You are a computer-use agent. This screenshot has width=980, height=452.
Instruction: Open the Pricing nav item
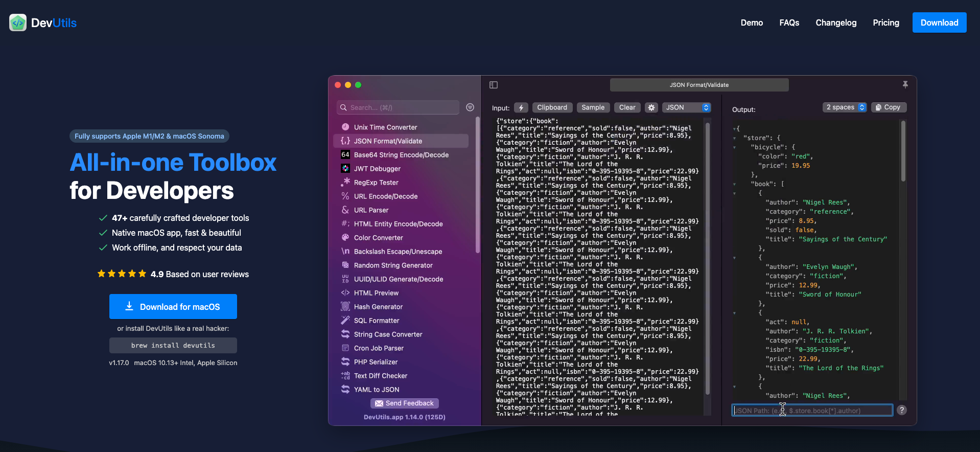886,22
